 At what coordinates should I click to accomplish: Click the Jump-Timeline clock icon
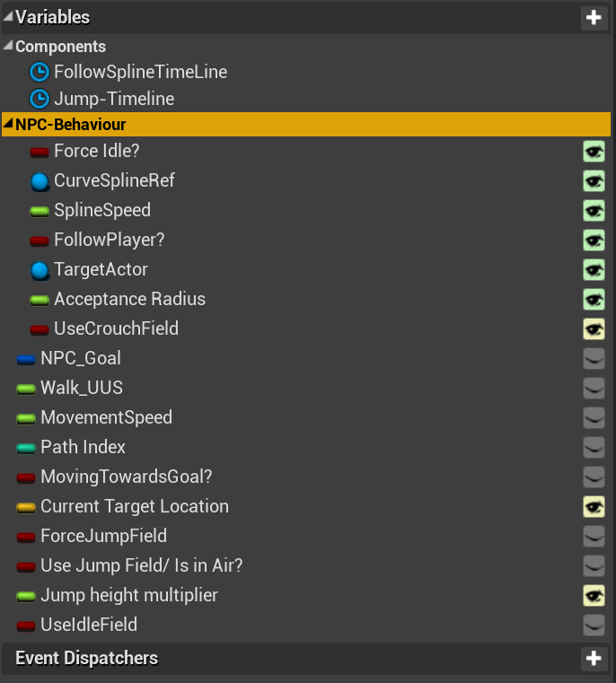pos(40,99)
